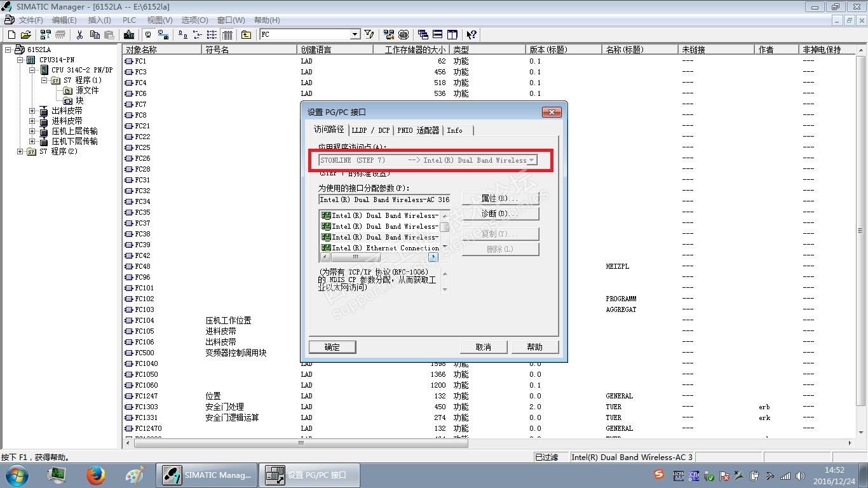This screenshot has width=868, height=488.
Task: Toggle the Offline view toolbar icon
Action: (163, 35)
